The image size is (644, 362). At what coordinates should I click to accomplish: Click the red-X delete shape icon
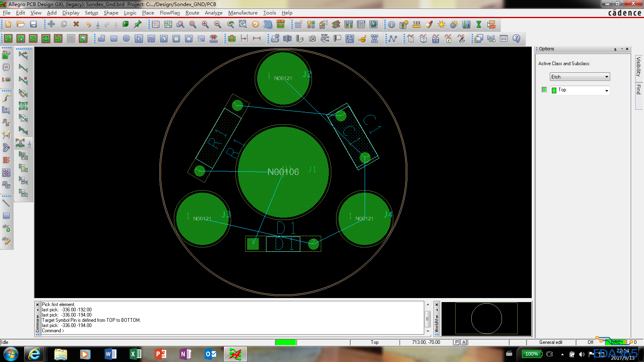click(x=214, y=39)
